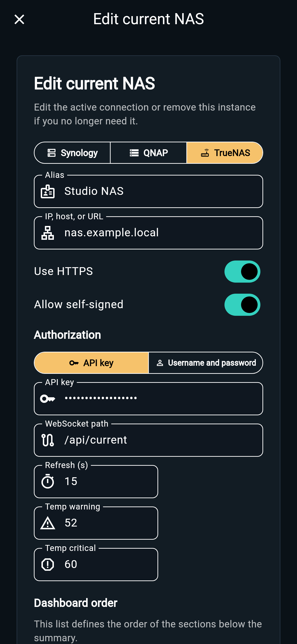297x644 pixels.
Task: Click the router icon on TrueNAS segment
Action: click(x=205, y=153)
